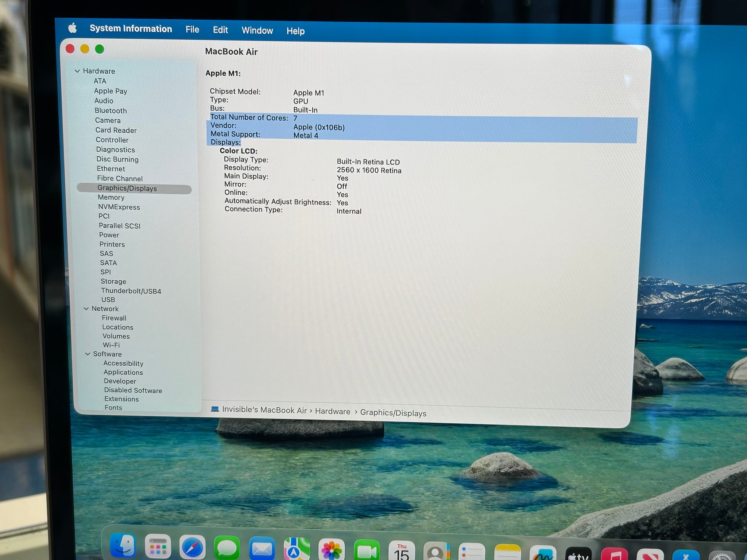Click Invisible's MacBook Air in path bar
The width and height of the screenshot is (747, 560).
(264, 410)
